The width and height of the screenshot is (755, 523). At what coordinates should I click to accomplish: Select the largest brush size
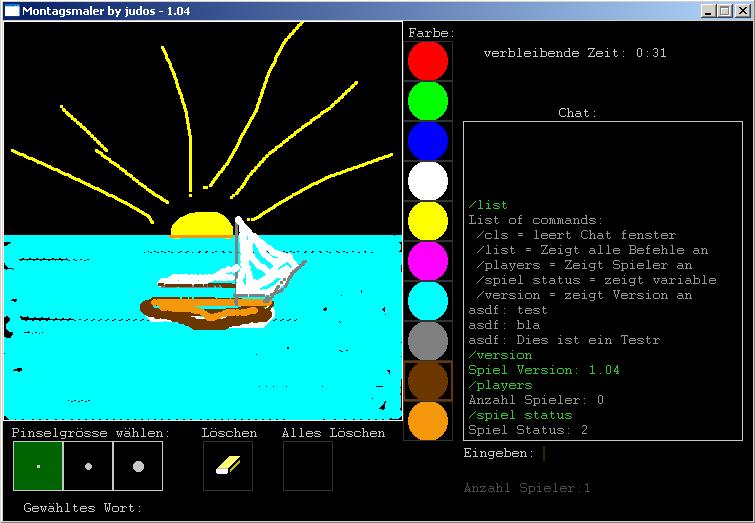click(x=138, y=466)
